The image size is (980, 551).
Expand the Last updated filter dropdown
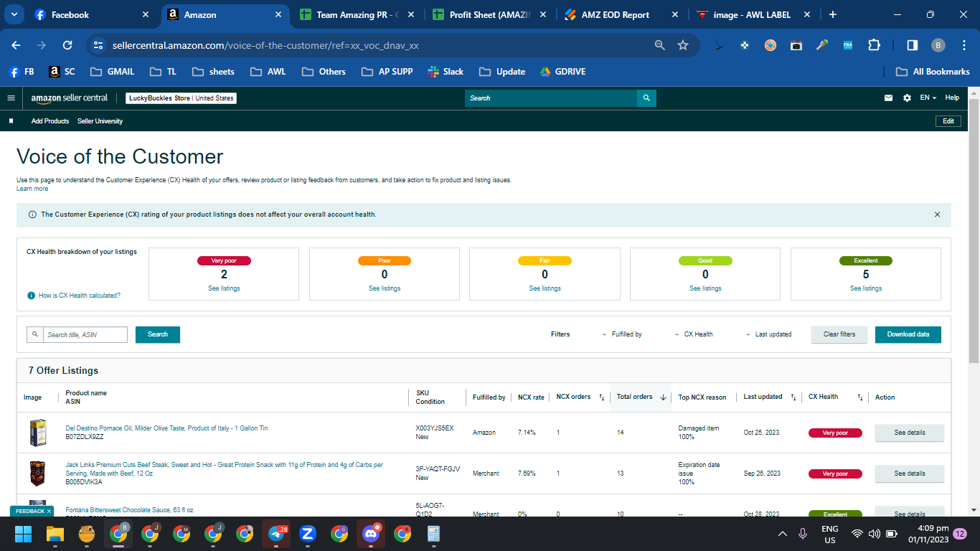(768, 334)
